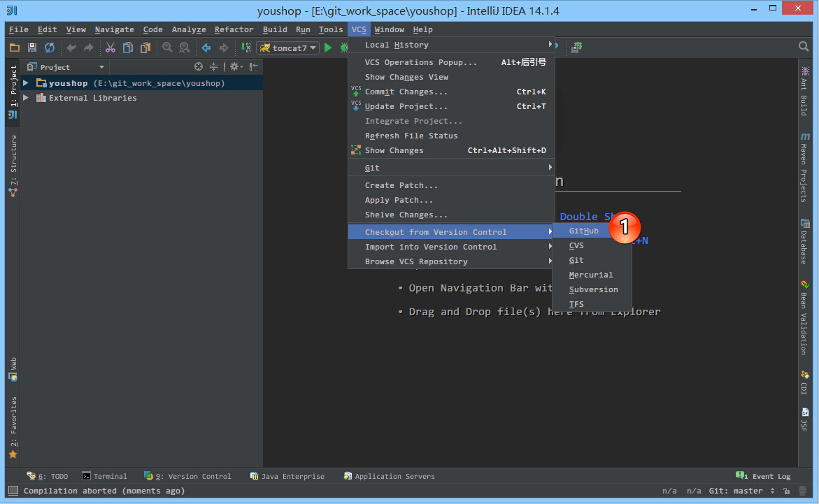The height and width of the screenshot is (504, 819).
Task: Expand the youshop project tree node
Action: point(26,83)
